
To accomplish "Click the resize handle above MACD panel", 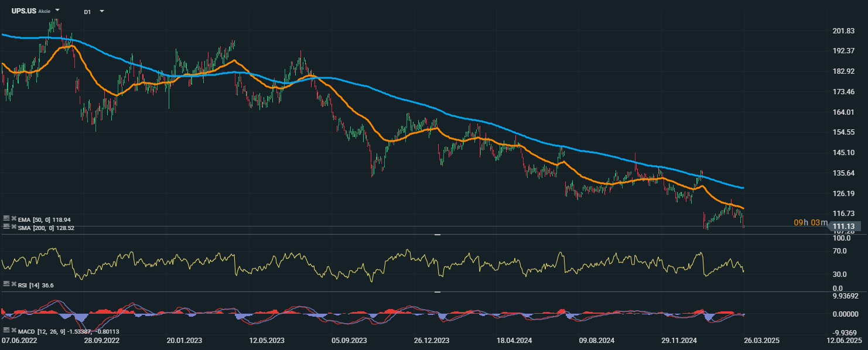I will pyautogui.click(x=437, y=291).
